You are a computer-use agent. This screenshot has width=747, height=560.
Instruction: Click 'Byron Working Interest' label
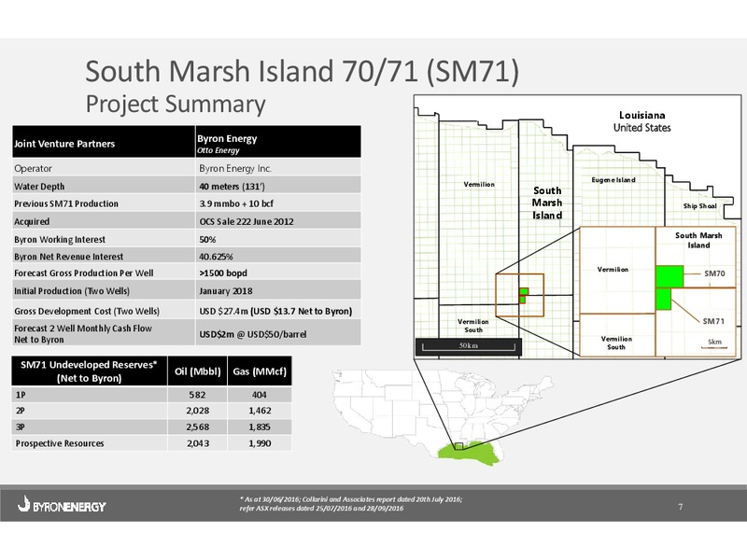(60, 240)
